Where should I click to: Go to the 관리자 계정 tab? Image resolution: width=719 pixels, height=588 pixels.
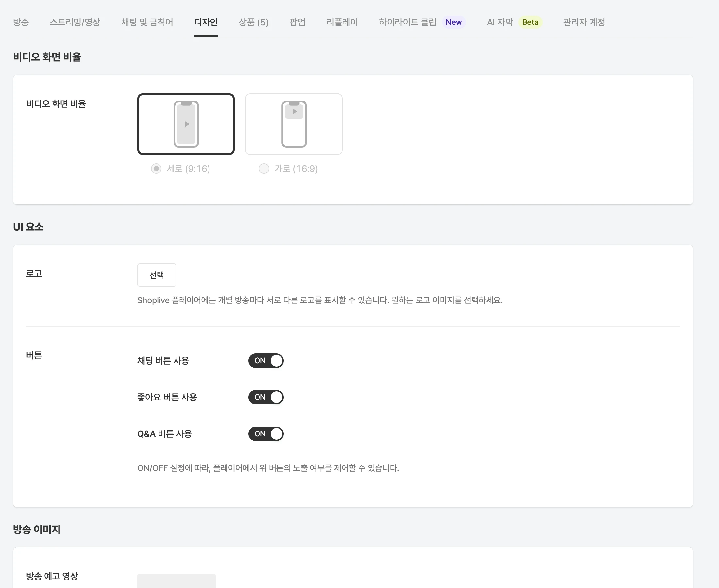(x=584, y=22)
